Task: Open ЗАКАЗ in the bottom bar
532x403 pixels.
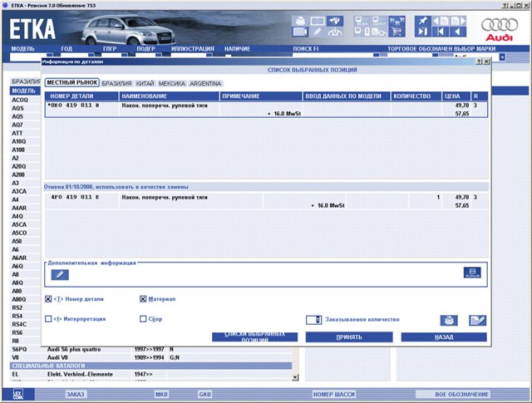Action: point(75,394)
